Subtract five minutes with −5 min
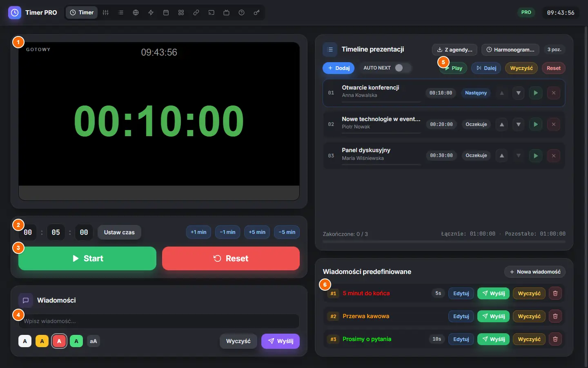The image size is (588, 368). [x=287, y=232]
